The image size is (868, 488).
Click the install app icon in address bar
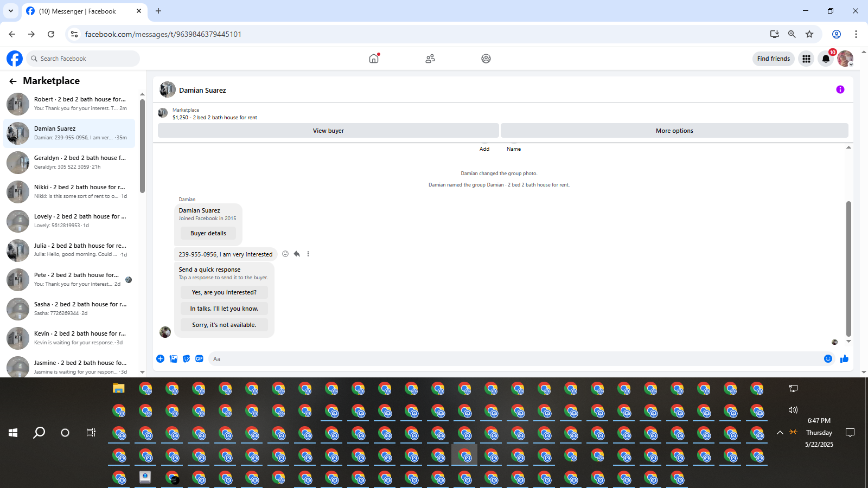(x=775, y=34)
